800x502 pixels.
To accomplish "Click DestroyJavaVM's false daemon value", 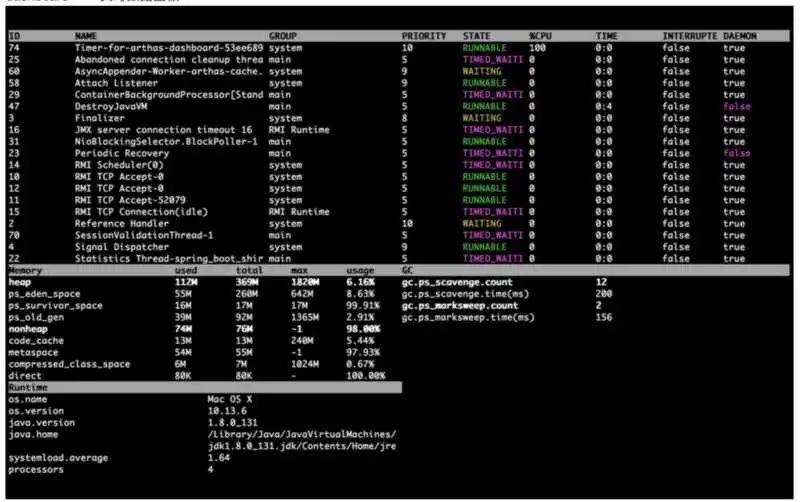I will (737, 107).
